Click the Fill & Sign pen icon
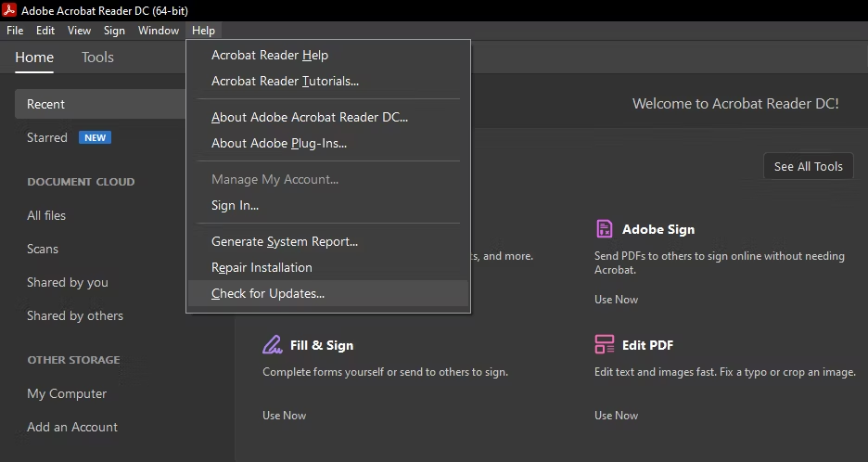868x462 pixels. (272, 345)
